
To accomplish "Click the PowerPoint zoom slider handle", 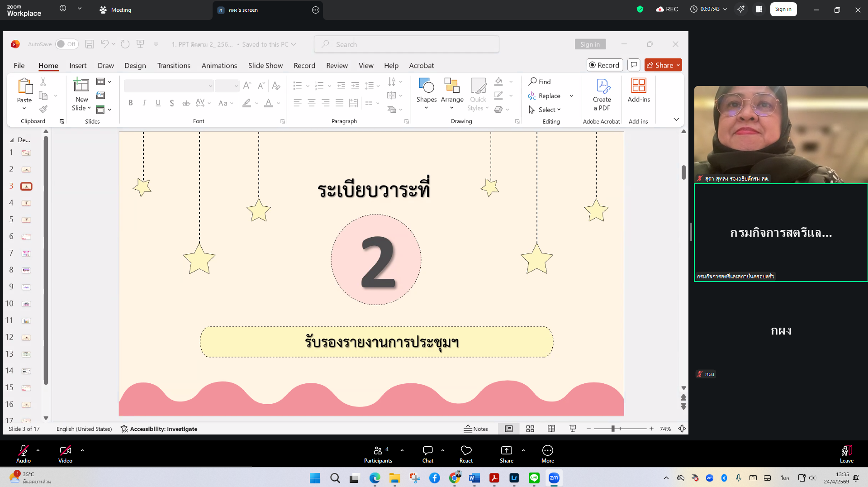I will [x=613, y=429].
